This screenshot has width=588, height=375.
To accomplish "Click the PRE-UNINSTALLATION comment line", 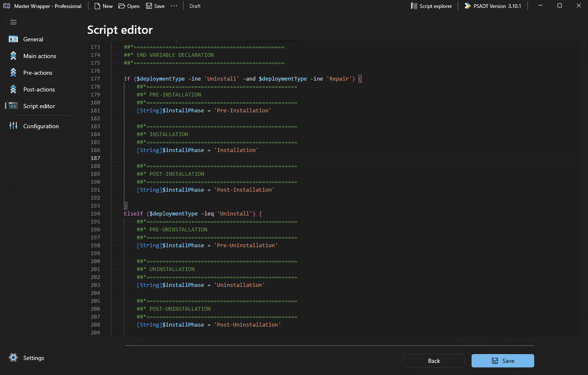I will tap(179, 230).
